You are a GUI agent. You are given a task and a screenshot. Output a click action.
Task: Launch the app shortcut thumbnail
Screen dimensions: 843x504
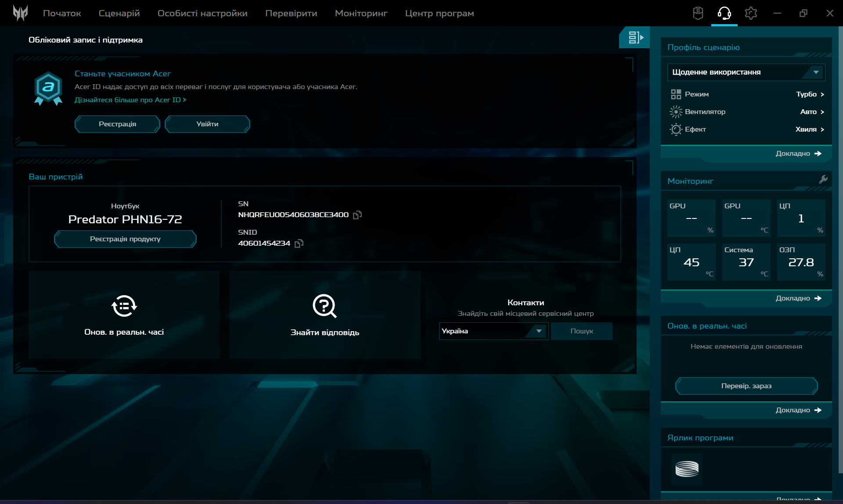coord(687,469)
